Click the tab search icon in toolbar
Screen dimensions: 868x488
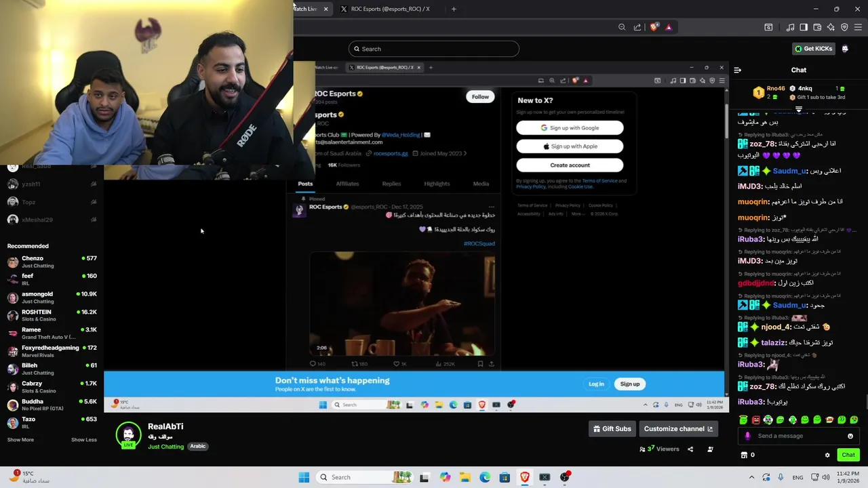tap(768, 27)
